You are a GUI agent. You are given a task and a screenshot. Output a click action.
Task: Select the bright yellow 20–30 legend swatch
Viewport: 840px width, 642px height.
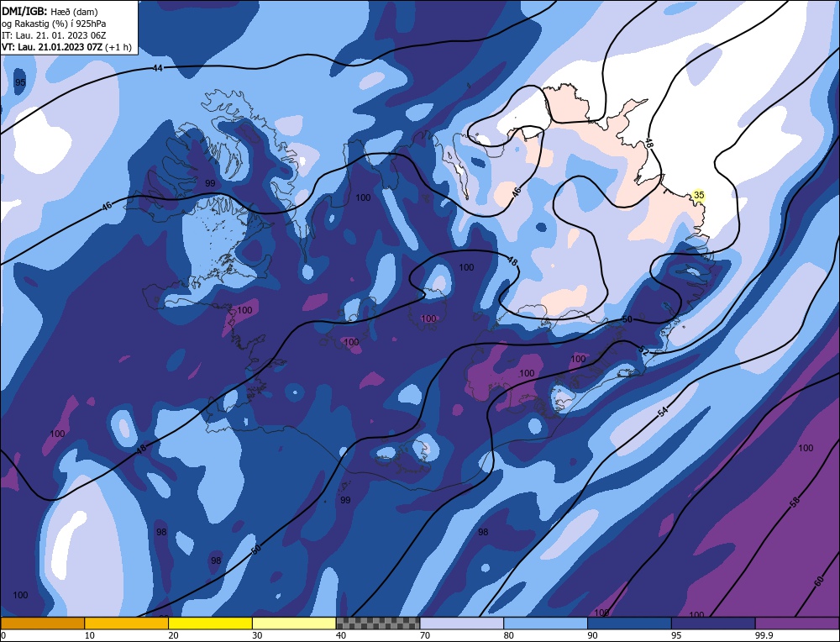pos(210,623)
